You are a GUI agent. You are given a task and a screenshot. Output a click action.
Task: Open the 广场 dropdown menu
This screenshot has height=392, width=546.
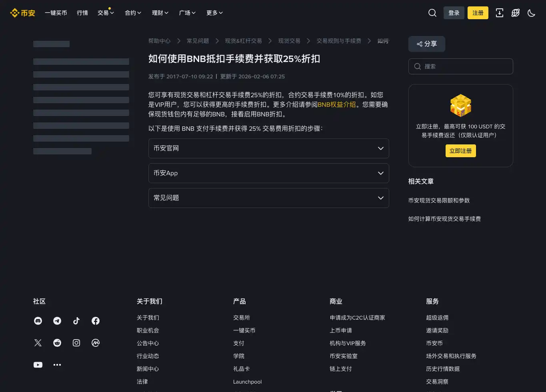point(187,13)
